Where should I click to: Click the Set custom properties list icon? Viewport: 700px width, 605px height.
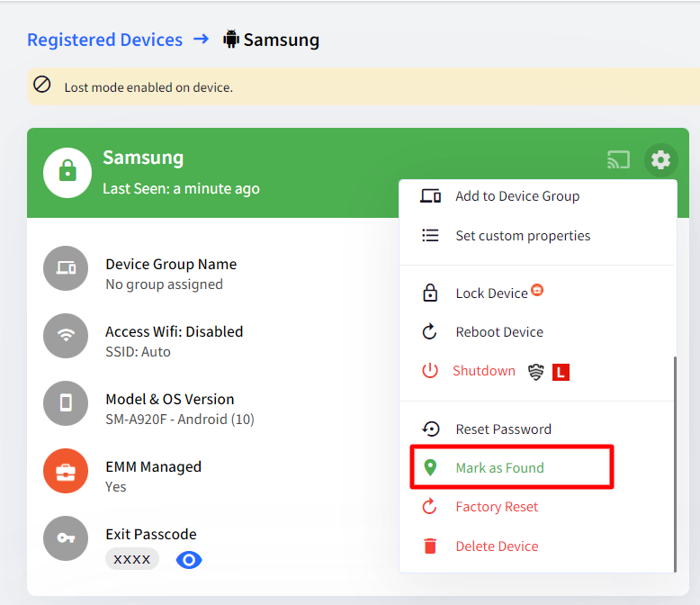click(430, 236)
